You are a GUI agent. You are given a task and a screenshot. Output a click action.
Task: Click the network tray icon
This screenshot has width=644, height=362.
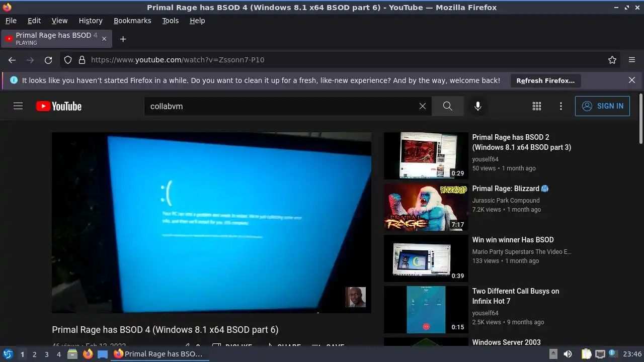click(600, 354)
